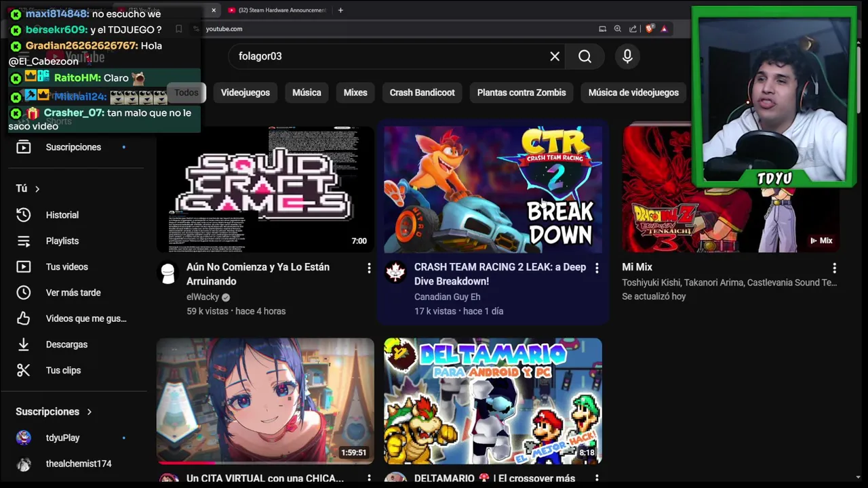Open options menu for elWacky video
The width and height of the screenshot is (868, 488).
(x=369, y=268)
